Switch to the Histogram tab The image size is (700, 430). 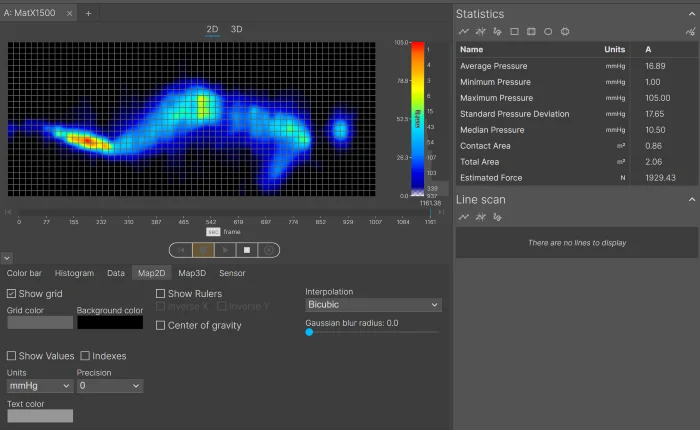tap(74, 273)
